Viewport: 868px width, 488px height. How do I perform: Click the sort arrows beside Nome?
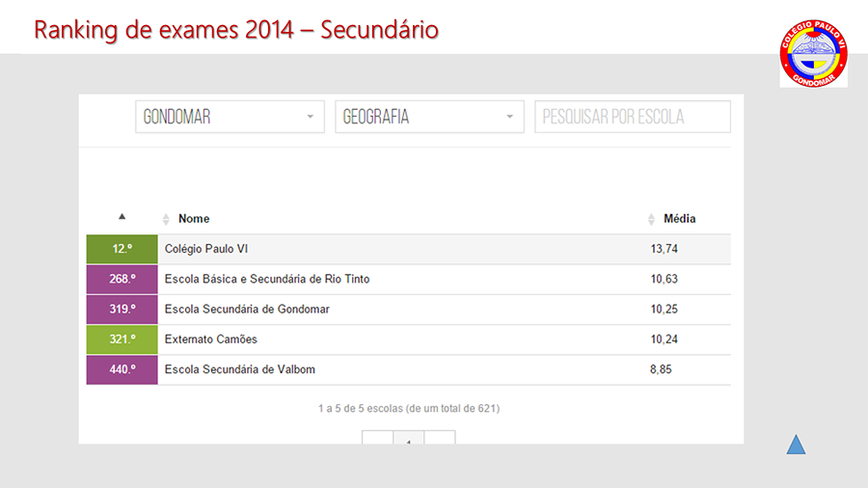click(166, 219)
